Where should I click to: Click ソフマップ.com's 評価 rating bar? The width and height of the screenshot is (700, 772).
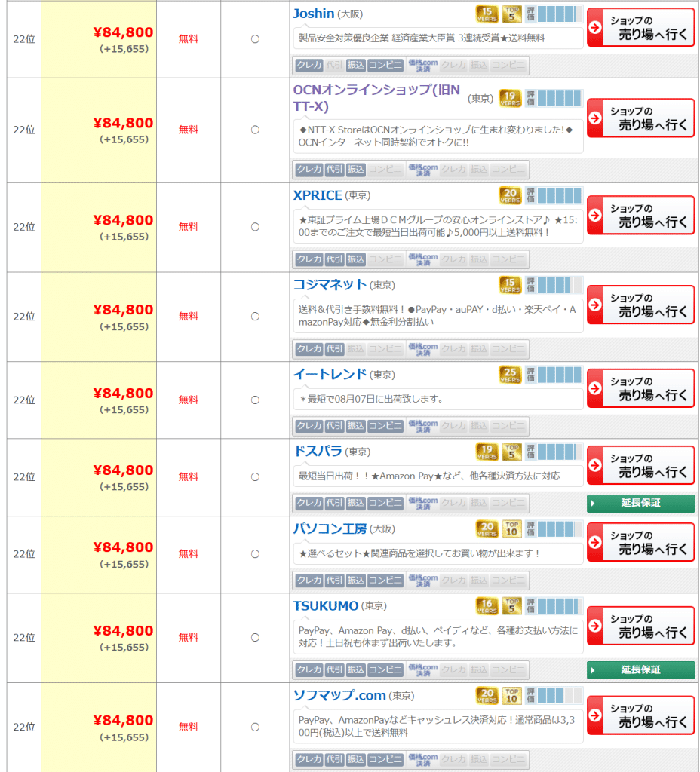[554, 696]
